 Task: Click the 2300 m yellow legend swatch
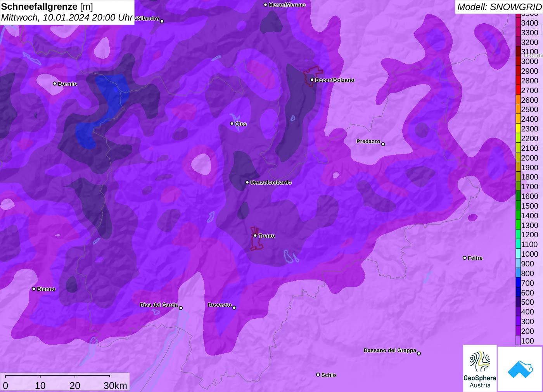click(518, 128)
